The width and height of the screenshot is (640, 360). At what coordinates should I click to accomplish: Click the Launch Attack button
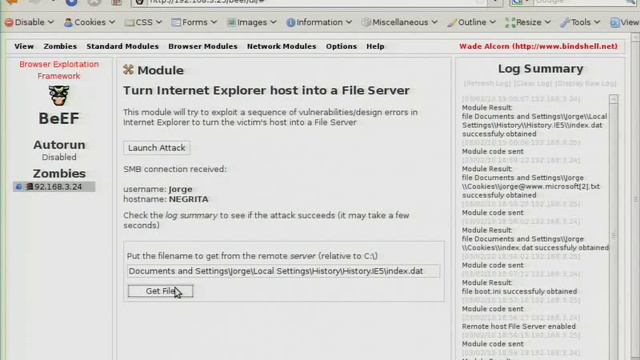click(157, 148)
